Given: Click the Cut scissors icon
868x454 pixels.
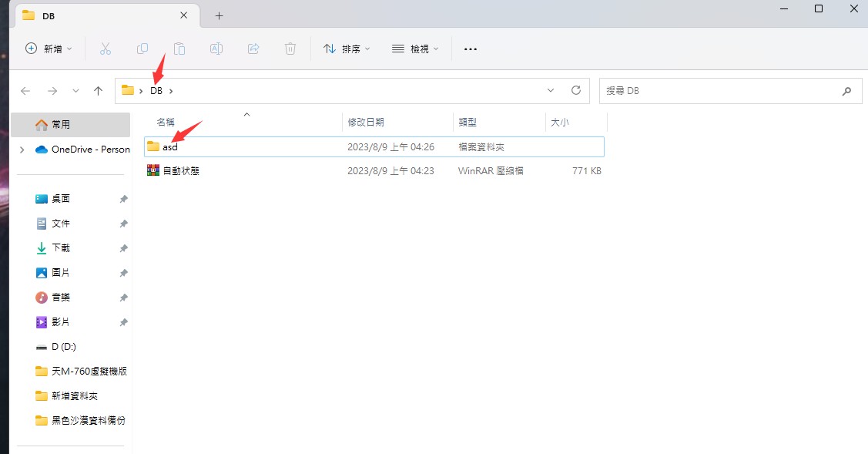Looking at the screenshot, I should (106, 49).
